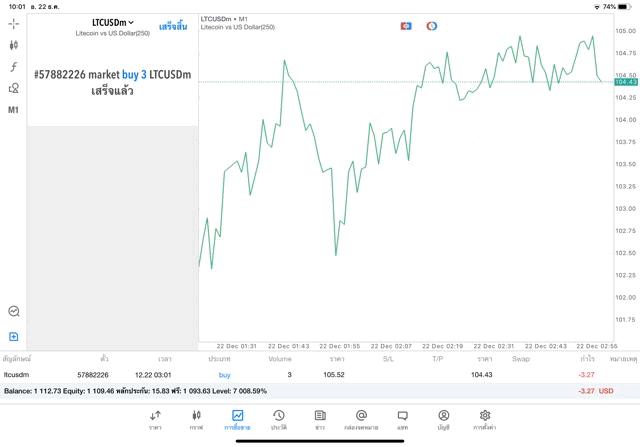Click the Swap column header

tap(521, 359)
